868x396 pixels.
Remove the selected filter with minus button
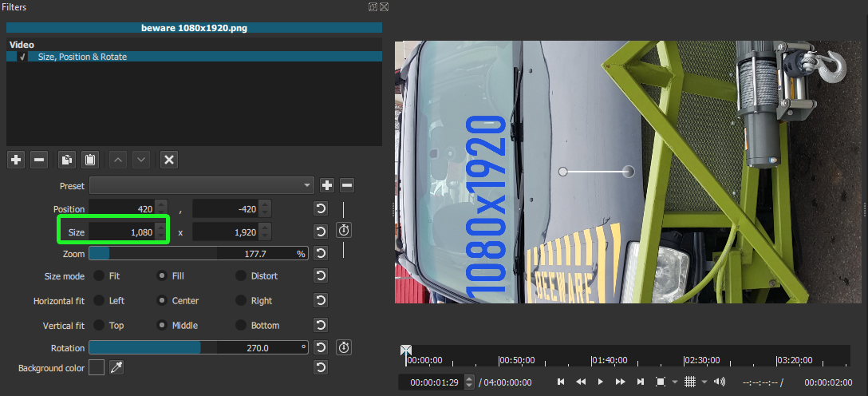pos(39,160)
